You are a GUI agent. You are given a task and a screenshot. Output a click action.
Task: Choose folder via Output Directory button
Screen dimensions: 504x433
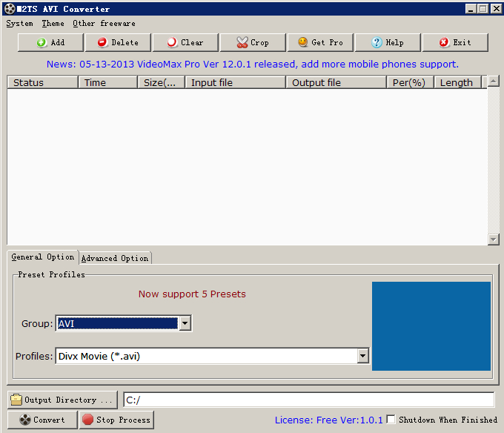tap(62, 400)
